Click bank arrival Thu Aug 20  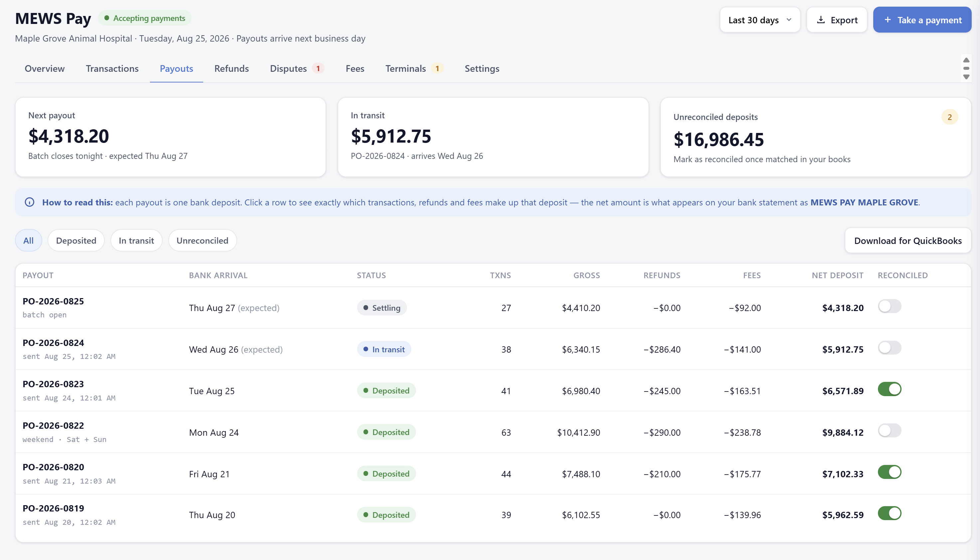(212, 515)
